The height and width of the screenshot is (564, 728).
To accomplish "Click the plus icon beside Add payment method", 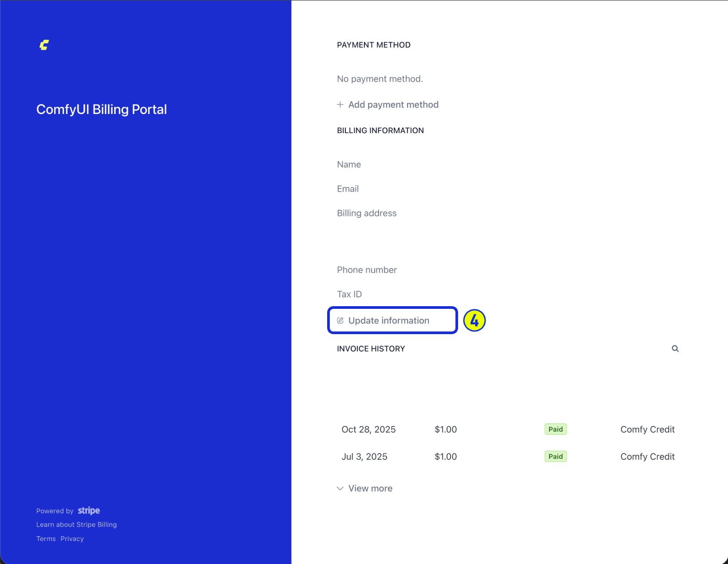I will [340, 105].
